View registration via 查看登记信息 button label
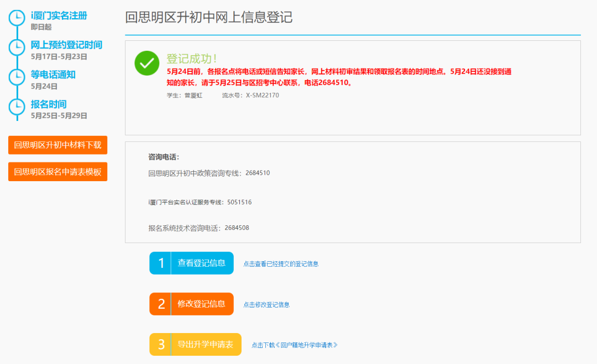The height and width of the screenshot is (364, 597). 202,263
